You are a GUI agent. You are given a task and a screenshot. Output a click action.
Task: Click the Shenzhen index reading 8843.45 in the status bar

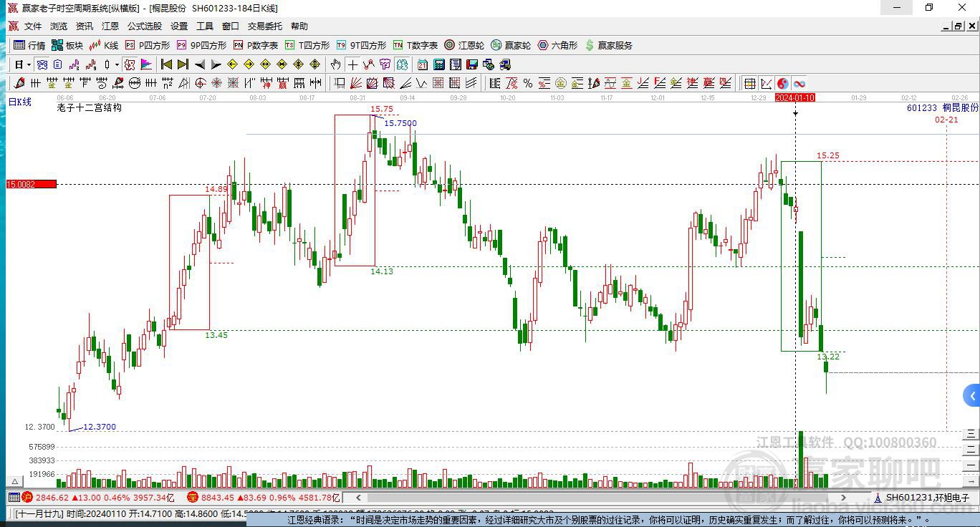click(218, 498)
